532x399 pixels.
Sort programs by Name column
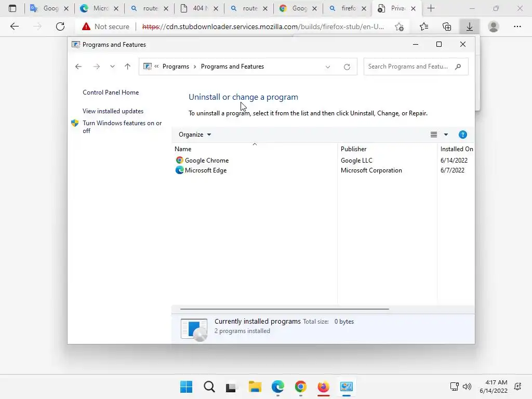(255, 149)
